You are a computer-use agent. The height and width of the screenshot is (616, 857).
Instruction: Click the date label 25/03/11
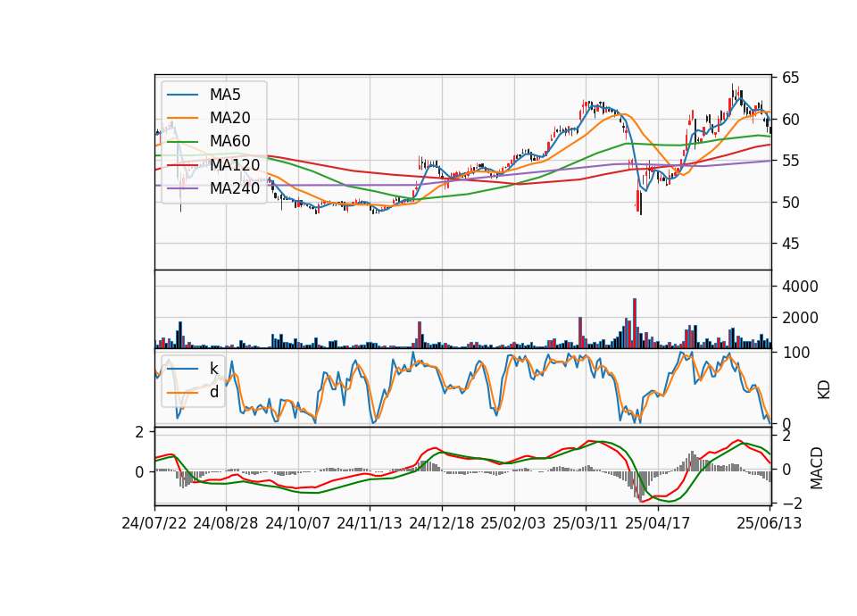pos(586,523)
